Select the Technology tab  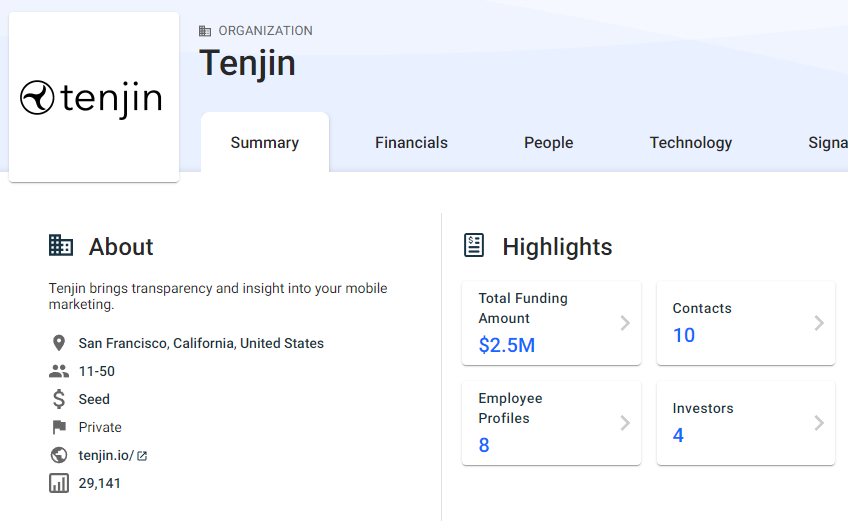[x=690, y=143]
